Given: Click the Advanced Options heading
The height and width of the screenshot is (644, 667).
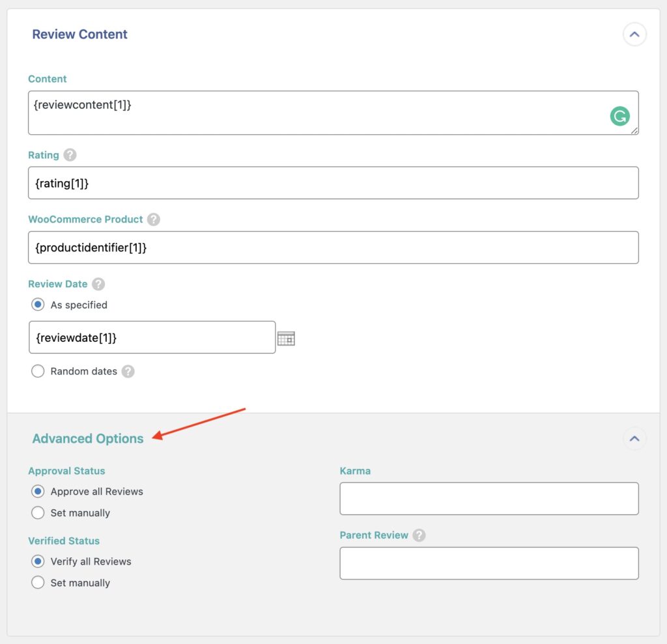Looking at the screenshot, I should [87, 439].
